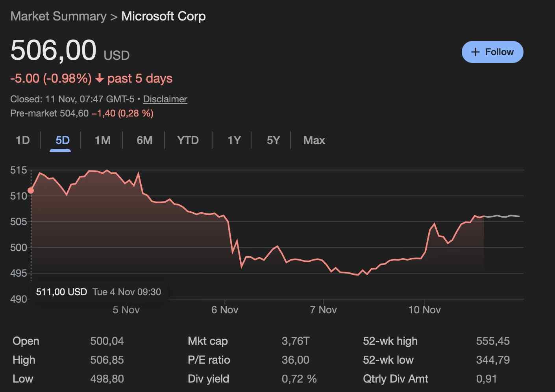The width and height of the screenshot is (555, 392).
Task: Click the pre-market price text
Action: (81, 113)
